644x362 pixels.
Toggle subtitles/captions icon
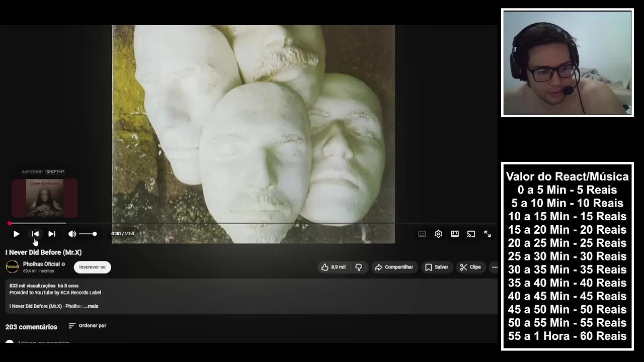point(422,234)
